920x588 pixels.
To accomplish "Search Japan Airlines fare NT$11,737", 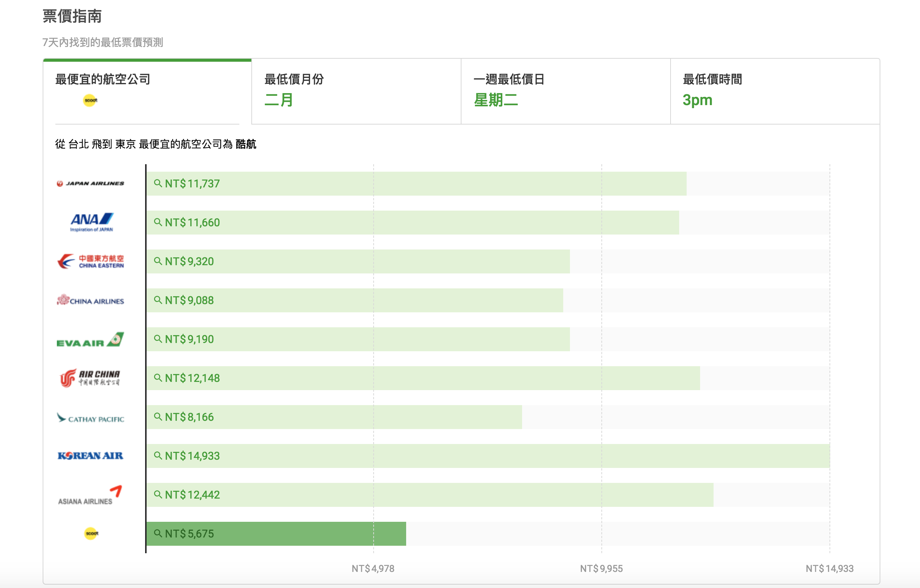I will point(417,183).
